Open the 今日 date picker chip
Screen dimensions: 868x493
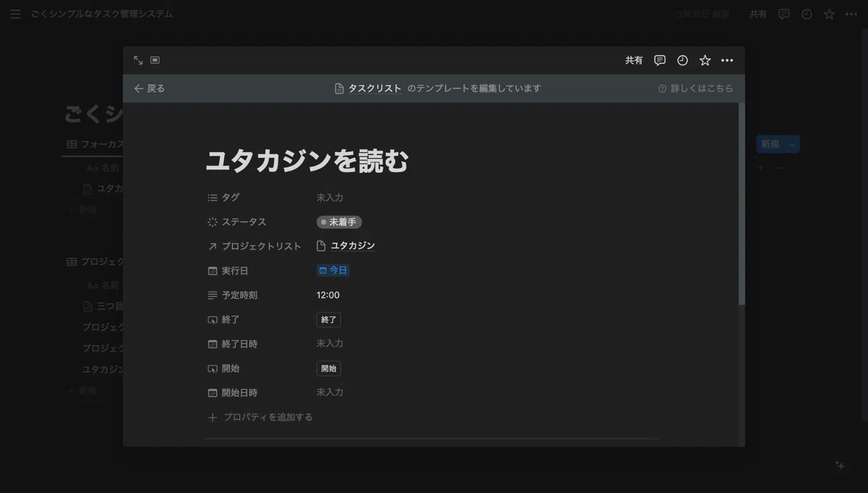coord(333,271)
